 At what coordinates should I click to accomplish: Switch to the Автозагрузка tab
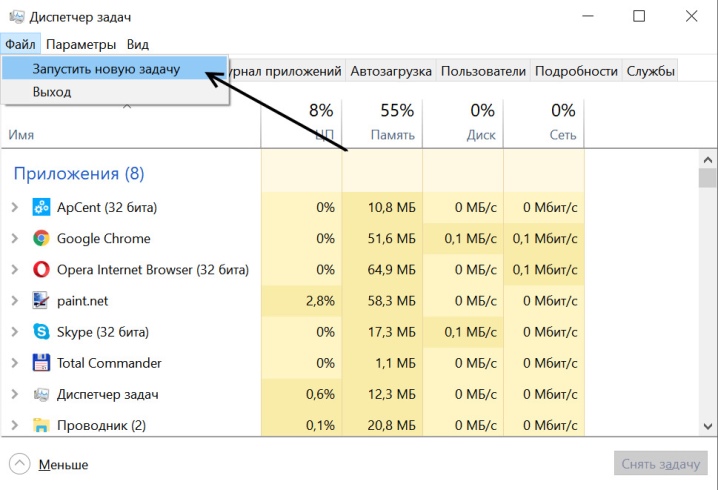click(x=391, y=71)
